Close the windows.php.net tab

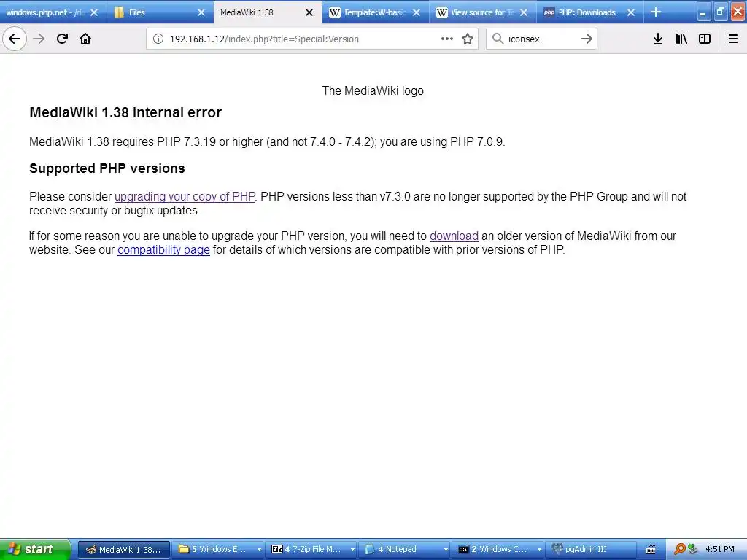[94, 12]
